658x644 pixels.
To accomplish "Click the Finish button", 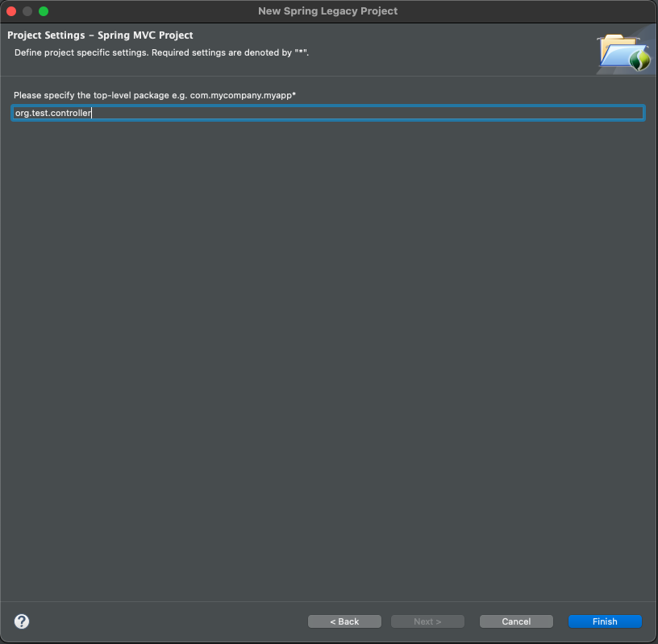I will coord(605,621).
